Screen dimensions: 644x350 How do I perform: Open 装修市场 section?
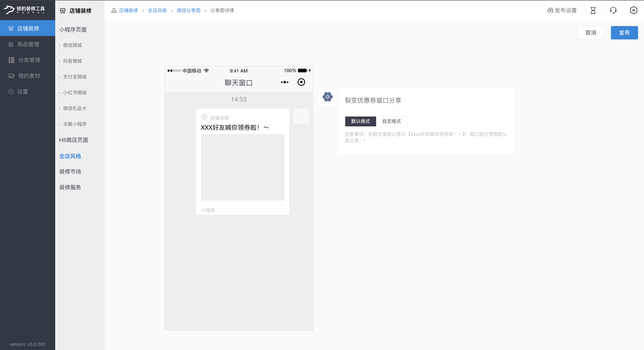(70, 171)
